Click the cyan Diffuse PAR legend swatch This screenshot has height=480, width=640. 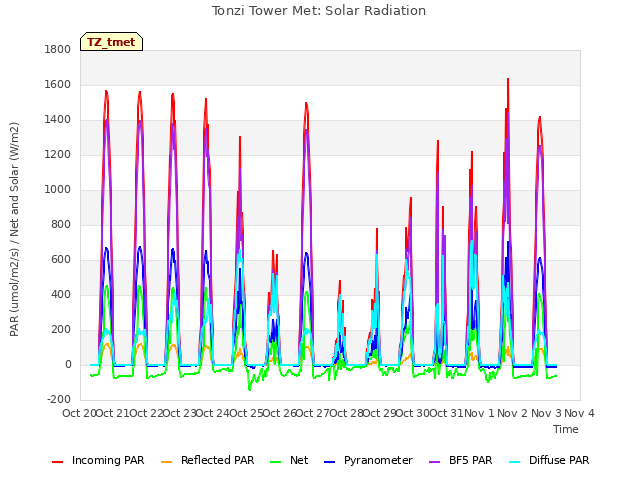[515, 462]
